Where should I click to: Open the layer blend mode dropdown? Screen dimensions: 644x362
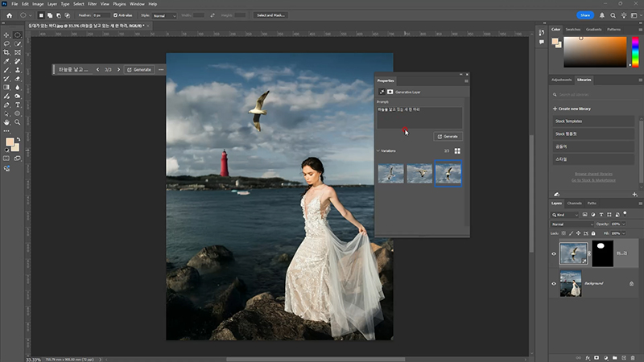pyautogui.click(x=571, y=224)
